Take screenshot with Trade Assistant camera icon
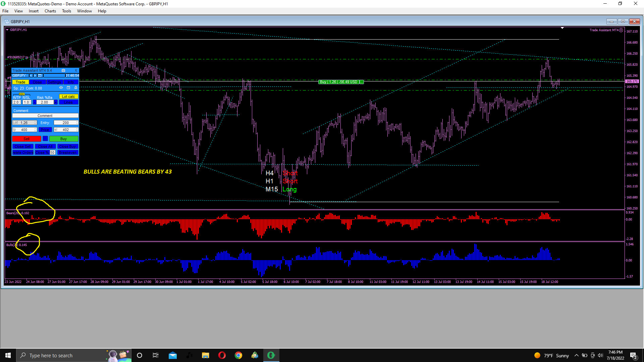 (63, 70)
